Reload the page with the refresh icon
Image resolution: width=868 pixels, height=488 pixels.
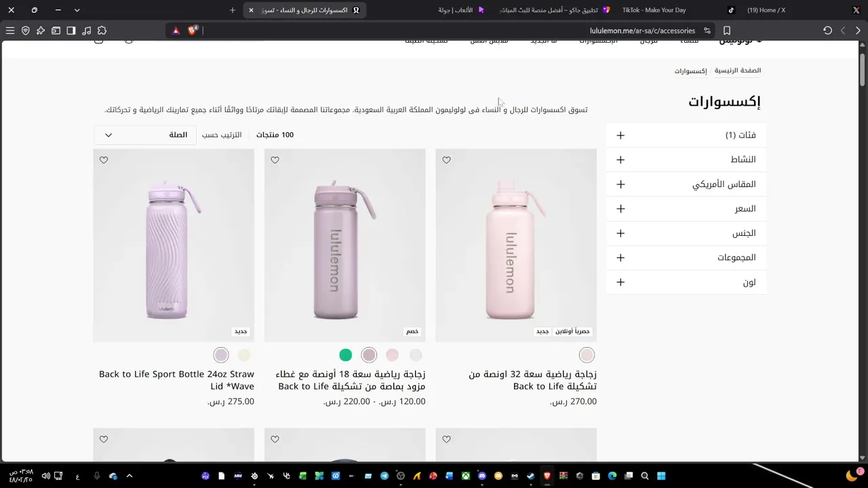[827, 30]
